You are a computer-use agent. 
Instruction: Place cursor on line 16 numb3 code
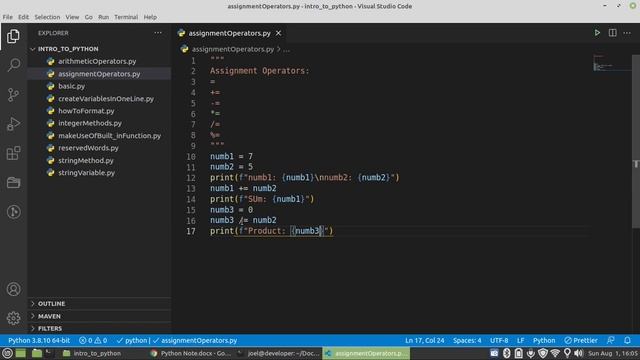tap(243, 220)
